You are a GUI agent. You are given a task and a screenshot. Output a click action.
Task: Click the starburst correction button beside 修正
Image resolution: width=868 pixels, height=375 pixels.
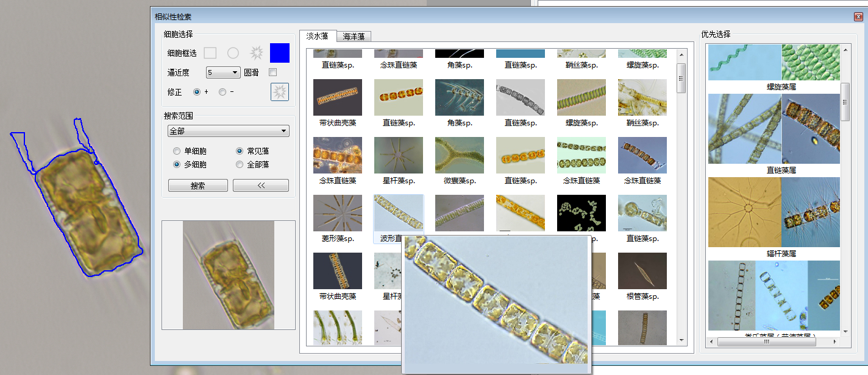click(280, 92)
